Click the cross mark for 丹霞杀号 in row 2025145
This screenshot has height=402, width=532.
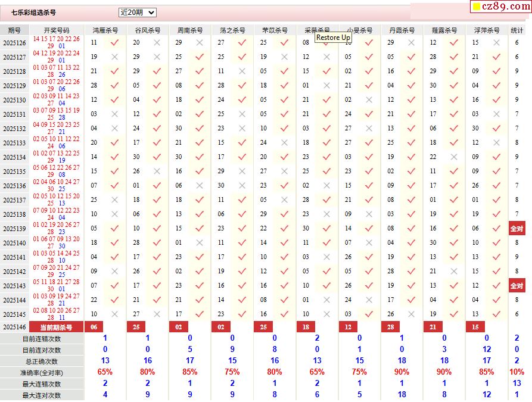(411, 314)
